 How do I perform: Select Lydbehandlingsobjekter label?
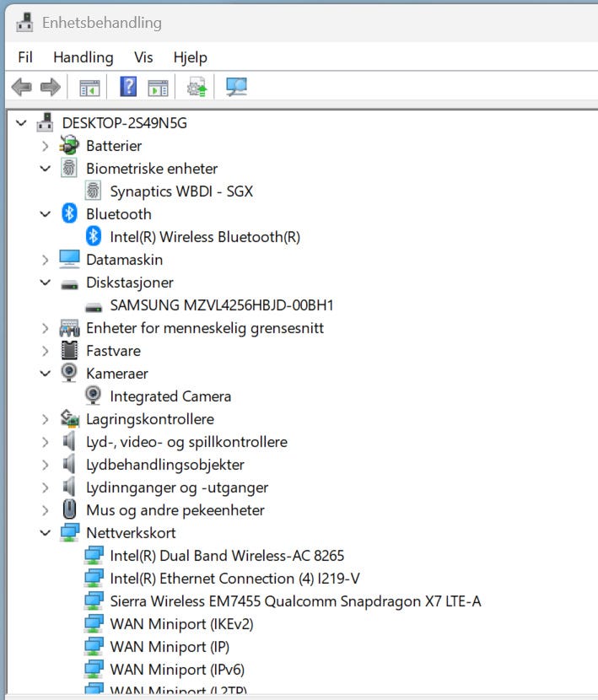tap(165, 465)
